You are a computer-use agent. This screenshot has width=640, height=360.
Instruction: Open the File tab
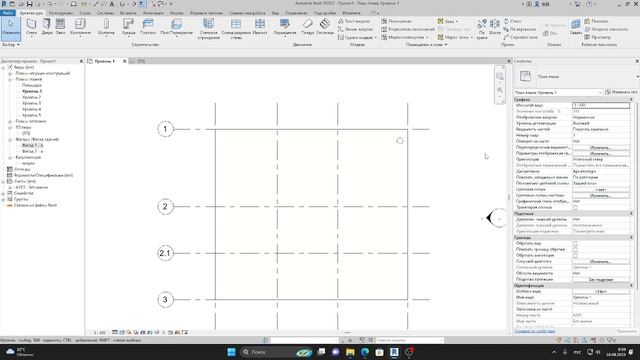(x=7, y=13)
